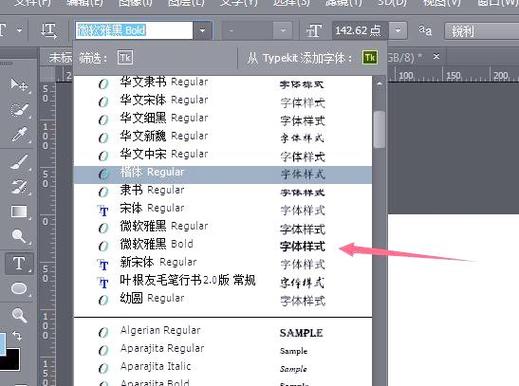Select the Gradient tool
Image resolution: width=519 pixels, height=386 pixels.
[19, 211]
